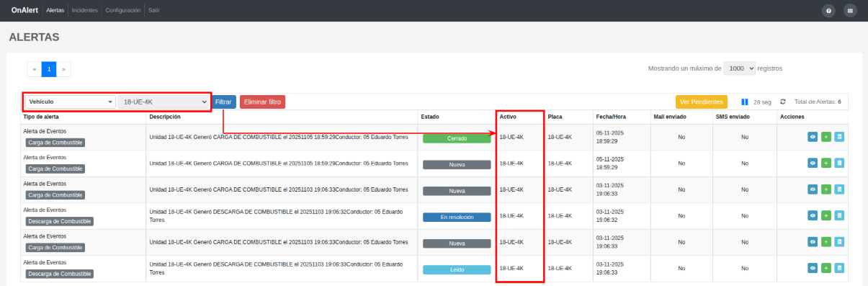Click the eye icon on the 18:59:29 Nueva row
868x286 pixels.
813,163
